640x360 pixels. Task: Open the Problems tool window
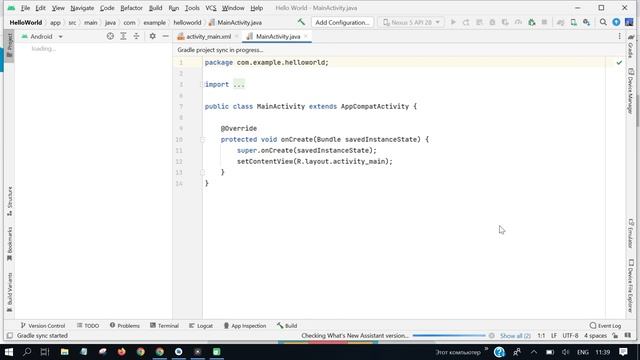tap(124, 326)
